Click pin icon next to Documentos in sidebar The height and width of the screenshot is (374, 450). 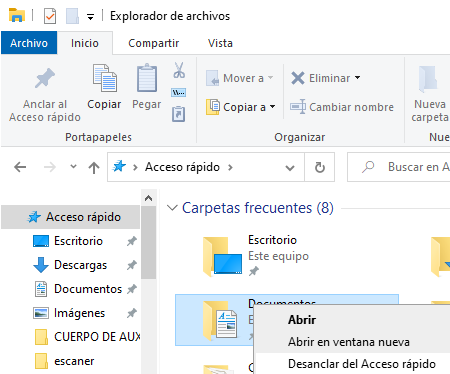(x=132, y=289)
